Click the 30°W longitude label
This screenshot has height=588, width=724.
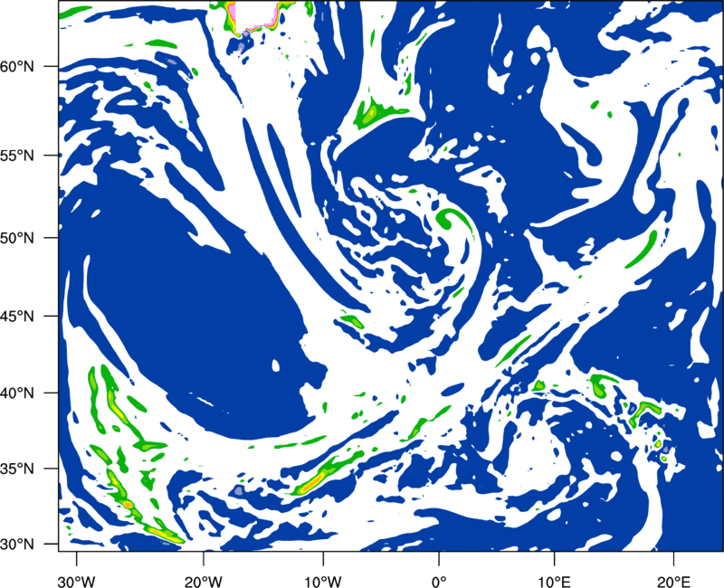[76, 582]
